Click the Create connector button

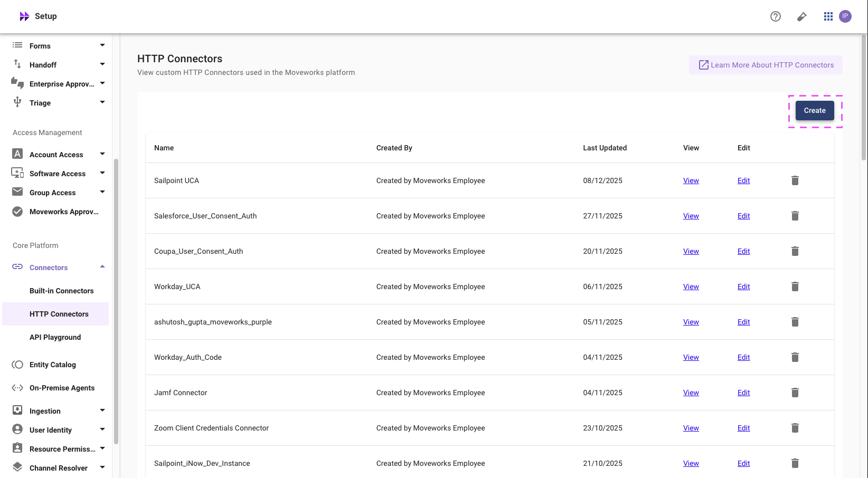pos(815,111)
